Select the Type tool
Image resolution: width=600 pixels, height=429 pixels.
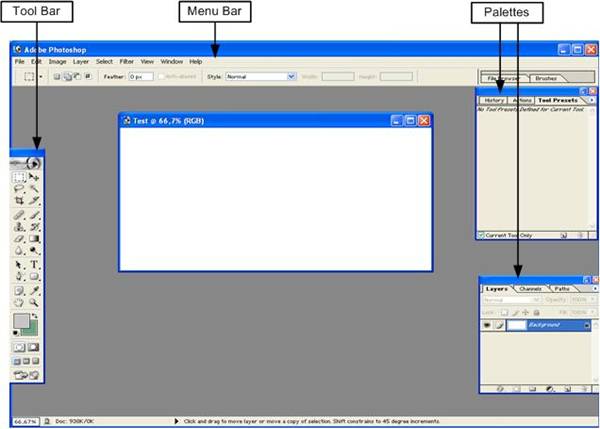(x=34, y=264)
